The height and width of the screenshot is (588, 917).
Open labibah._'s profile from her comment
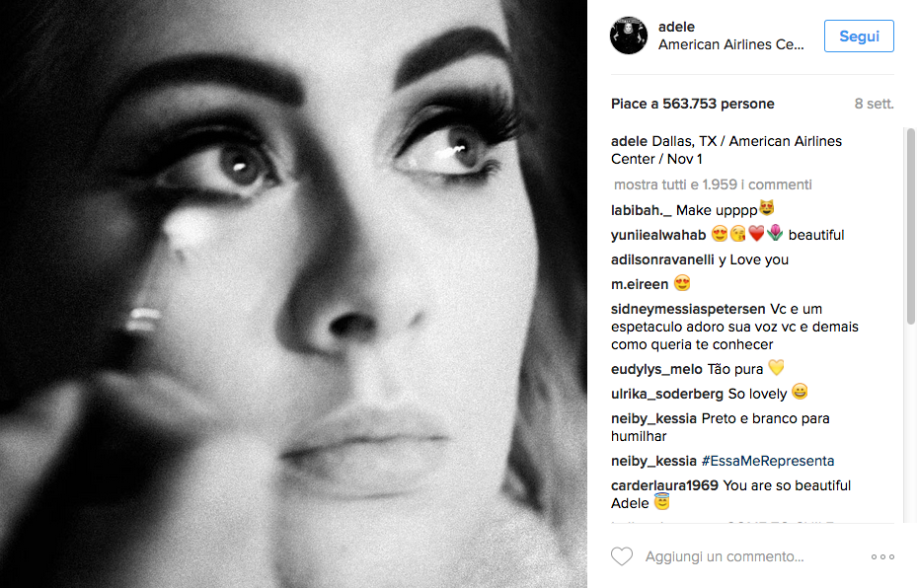(x=639, y=209)
